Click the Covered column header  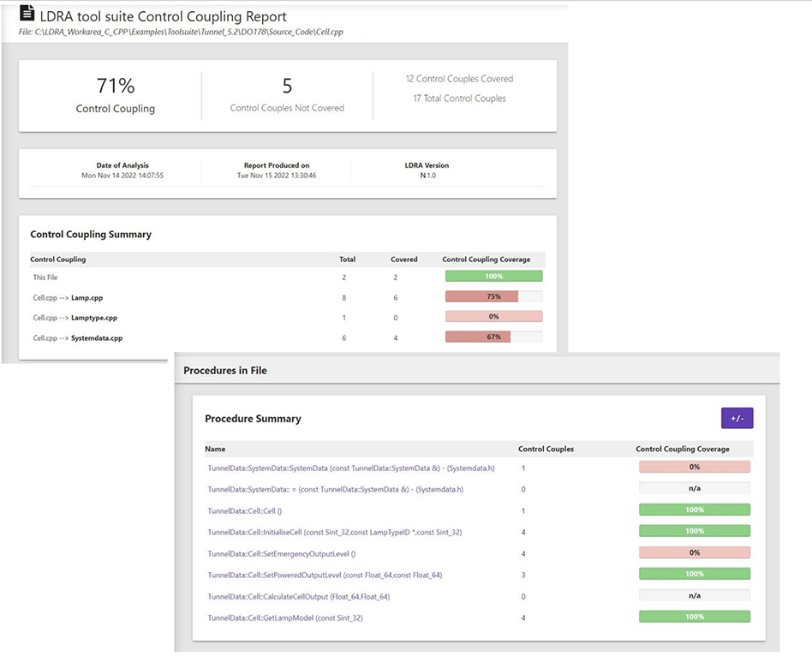point(404,259)
